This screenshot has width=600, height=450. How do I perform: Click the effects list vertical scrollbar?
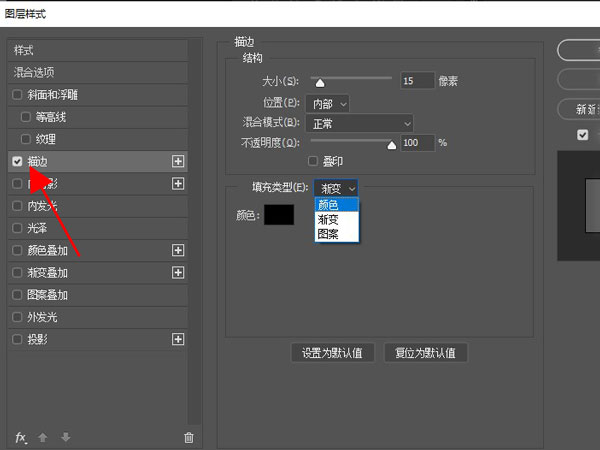196,231
